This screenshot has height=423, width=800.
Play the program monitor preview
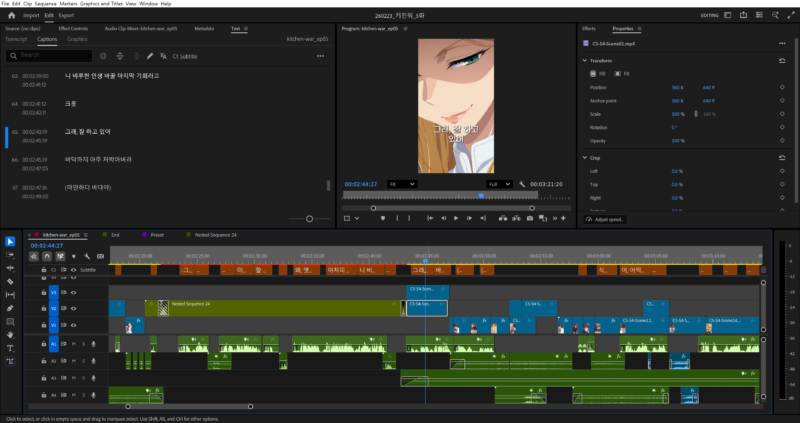click(x=456, y=218)
